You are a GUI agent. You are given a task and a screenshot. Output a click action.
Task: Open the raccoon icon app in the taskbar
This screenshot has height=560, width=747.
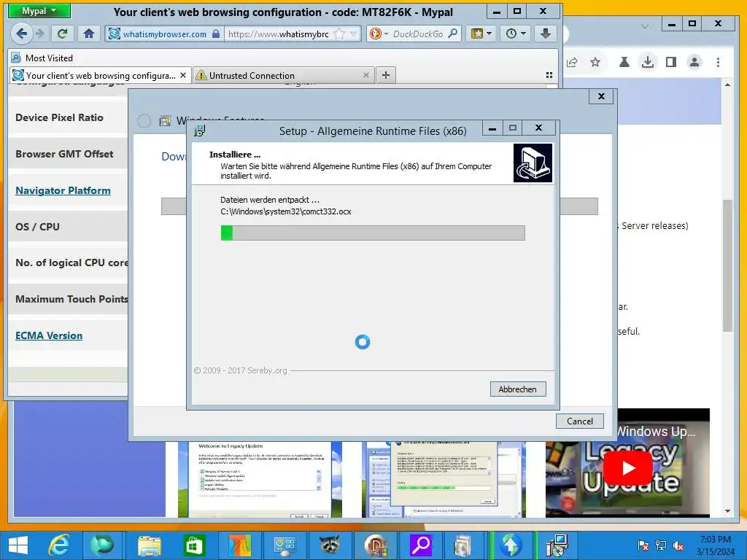click(x=330, y=545)
